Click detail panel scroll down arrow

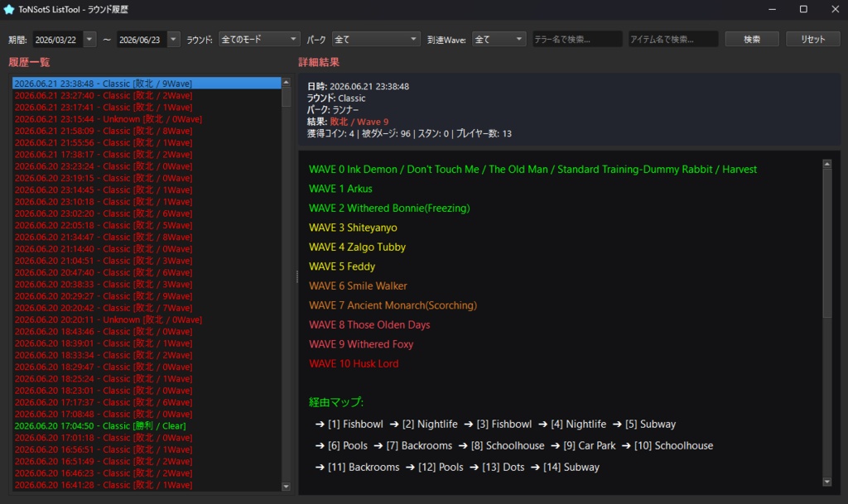827,482
